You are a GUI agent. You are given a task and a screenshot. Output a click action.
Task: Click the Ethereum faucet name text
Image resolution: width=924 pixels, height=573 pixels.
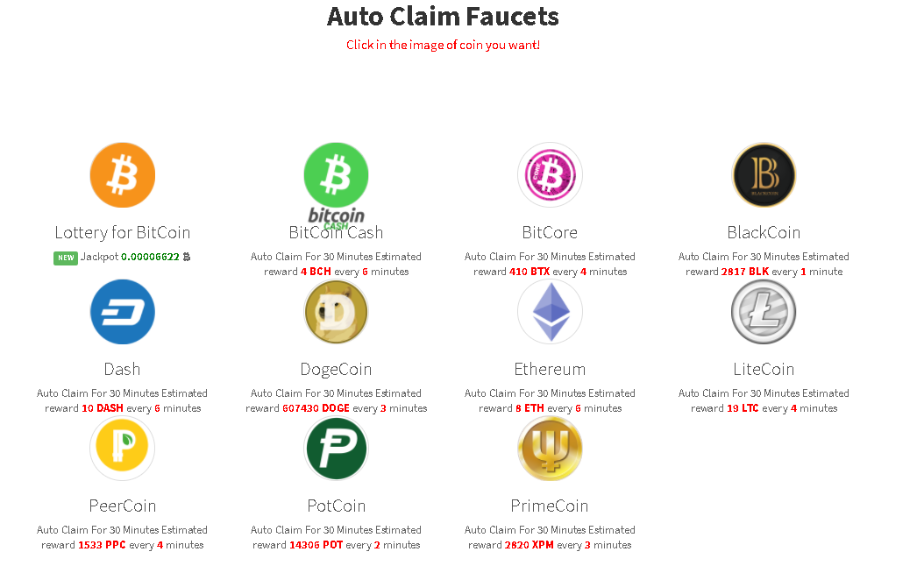coord(550,369)
